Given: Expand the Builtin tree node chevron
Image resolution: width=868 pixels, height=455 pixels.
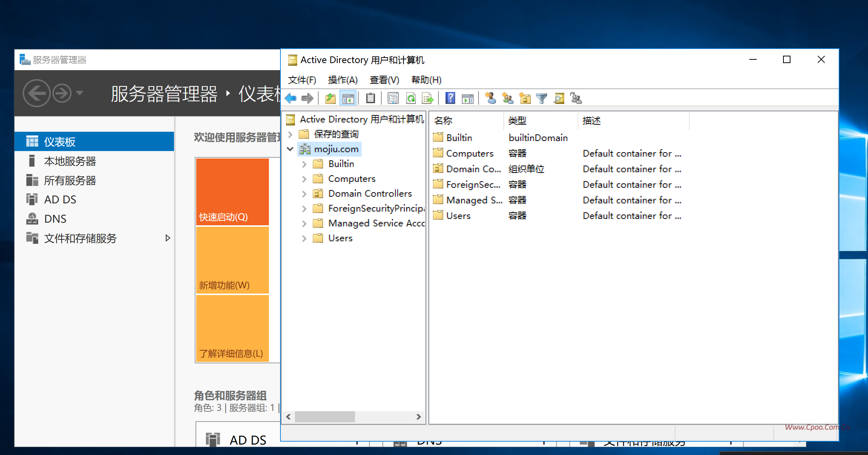Looking at the screenshot, I should [305, 164].
